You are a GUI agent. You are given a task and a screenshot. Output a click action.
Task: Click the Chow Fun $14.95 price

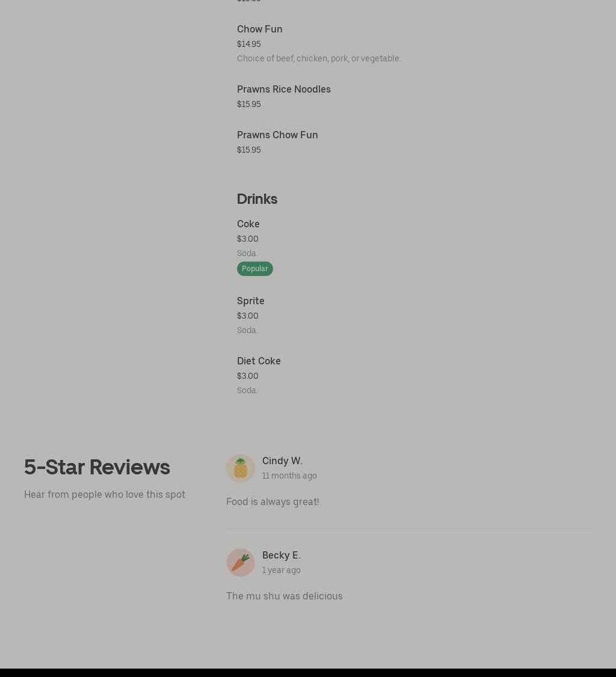tap(248, 44)
